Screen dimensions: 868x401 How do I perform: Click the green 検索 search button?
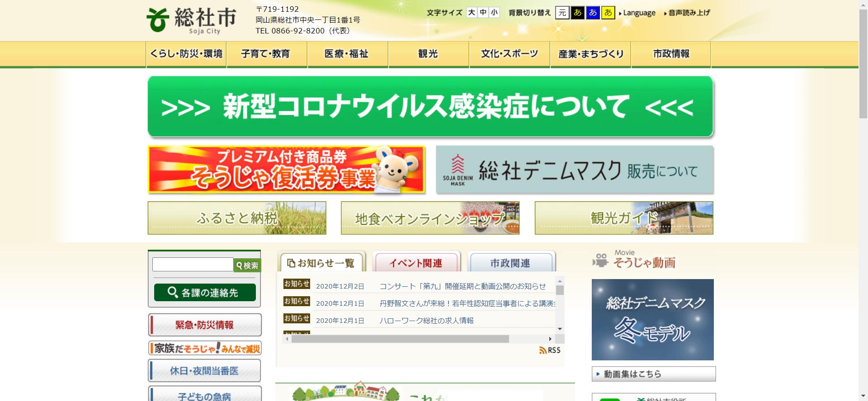247,266
